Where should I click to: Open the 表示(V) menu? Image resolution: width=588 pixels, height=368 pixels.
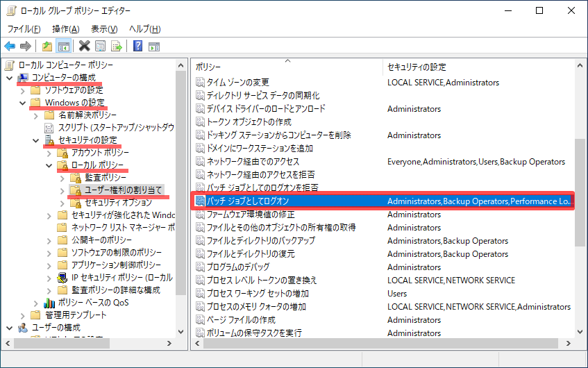[x=104, y=29]
